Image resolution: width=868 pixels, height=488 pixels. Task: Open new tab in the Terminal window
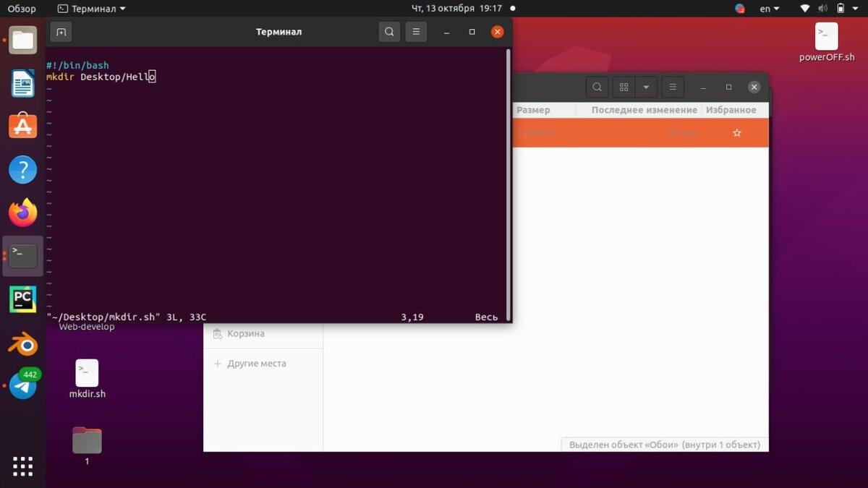[61, 32]
